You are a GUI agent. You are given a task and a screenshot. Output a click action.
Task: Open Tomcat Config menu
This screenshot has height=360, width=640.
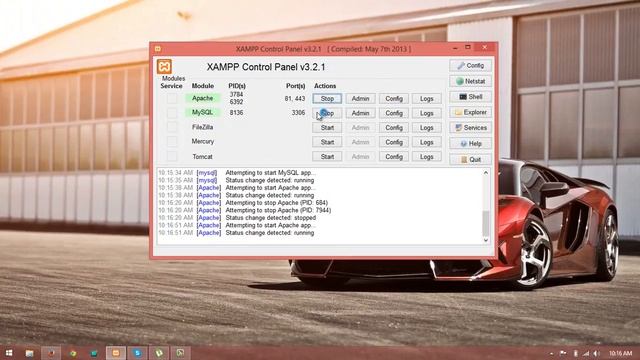(x=394, y=157)
